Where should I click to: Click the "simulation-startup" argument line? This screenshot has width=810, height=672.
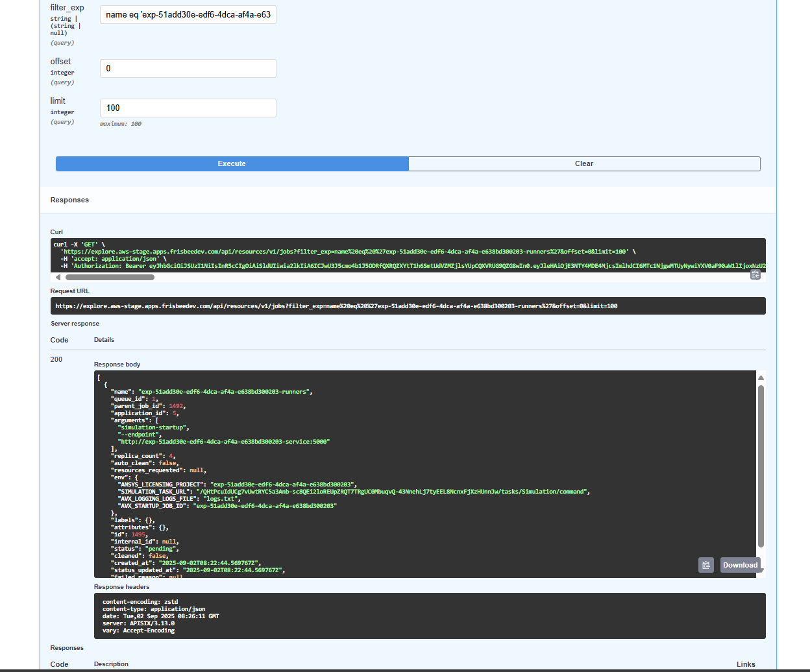(x=154, y=427)
